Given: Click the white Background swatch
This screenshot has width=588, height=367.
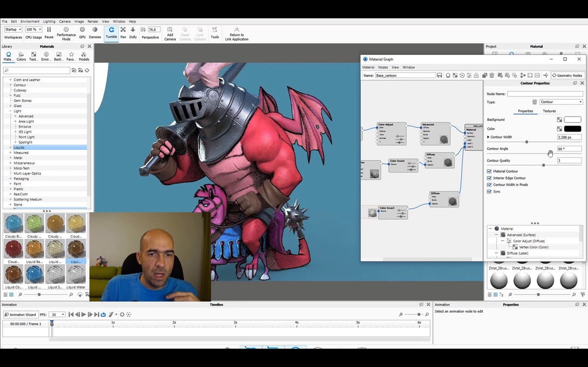Looking at the screenshot, I should [x=572, y=120].
